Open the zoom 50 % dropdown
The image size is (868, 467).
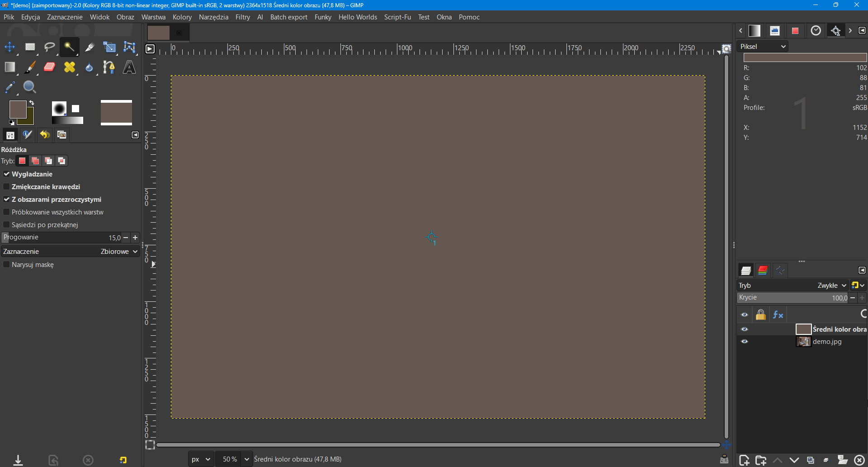pos(247,459)
